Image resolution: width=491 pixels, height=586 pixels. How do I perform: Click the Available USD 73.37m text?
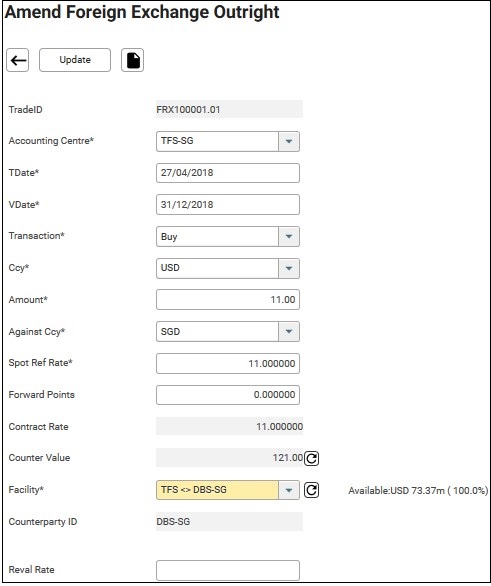pyautogui.click(x=418, y=491)
